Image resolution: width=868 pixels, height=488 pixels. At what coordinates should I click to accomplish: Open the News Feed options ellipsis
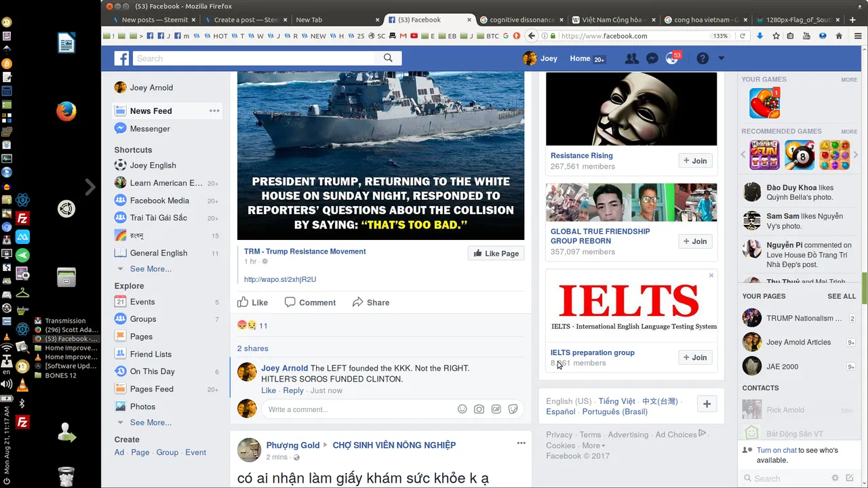tap(214, 110)
